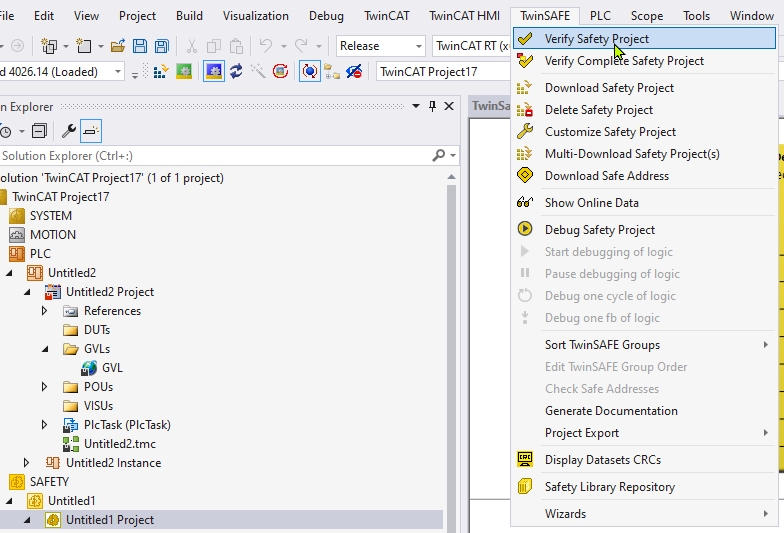Expand the PlcTask (PlcTask) node
This screenshot has height=533, width=784.
click(44, 425)
